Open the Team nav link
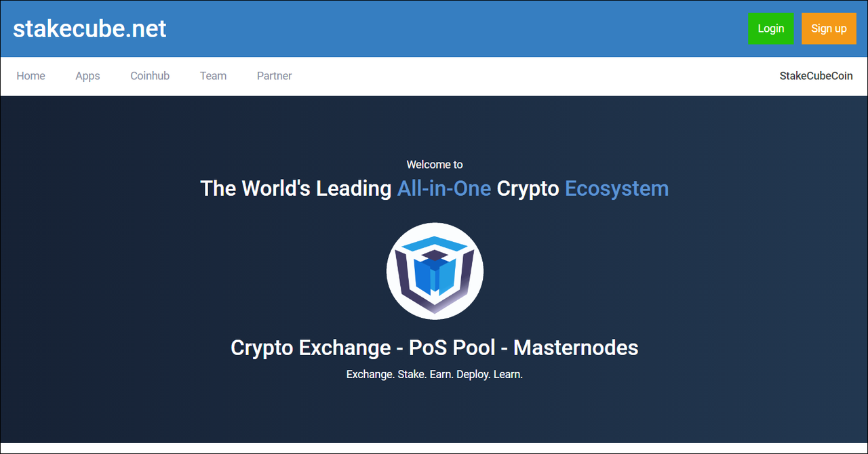Screen dimensions: 868x454 213,76
